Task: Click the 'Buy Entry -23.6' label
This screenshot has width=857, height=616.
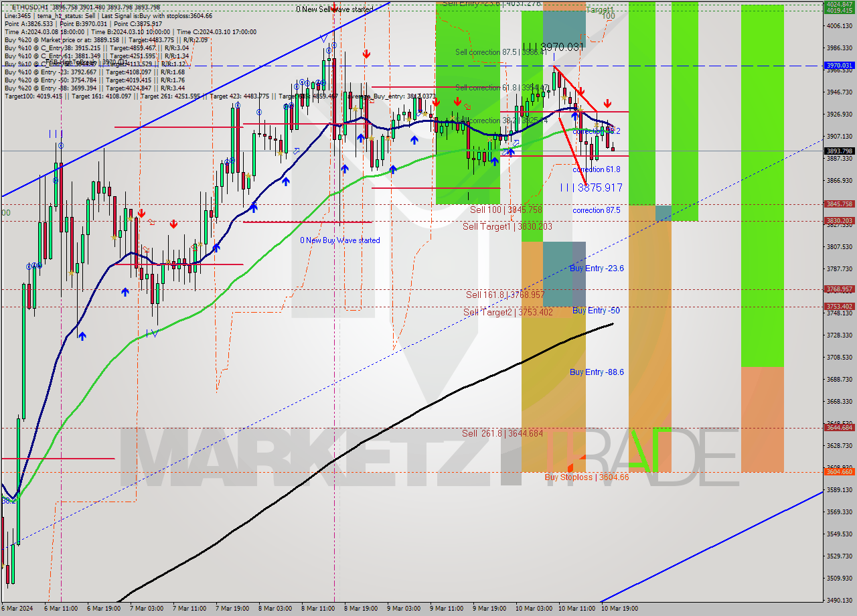Action: click(x=597, y=268)
